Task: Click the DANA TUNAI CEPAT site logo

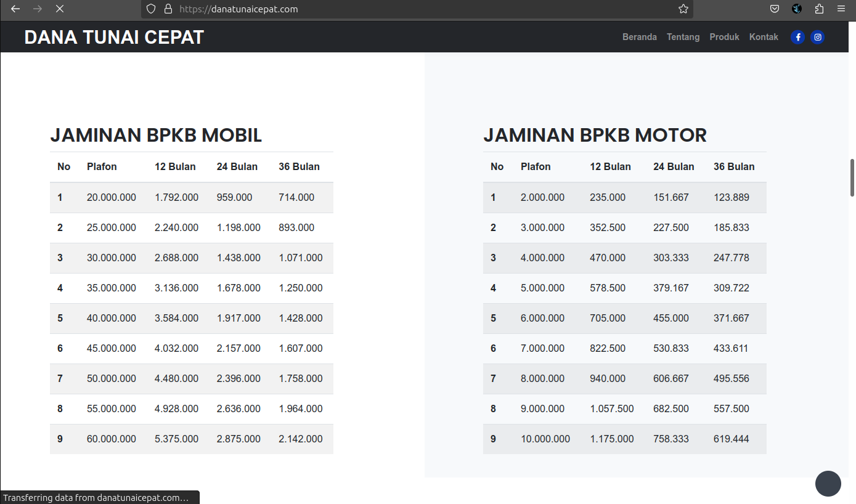Action: tap(114, 37)
